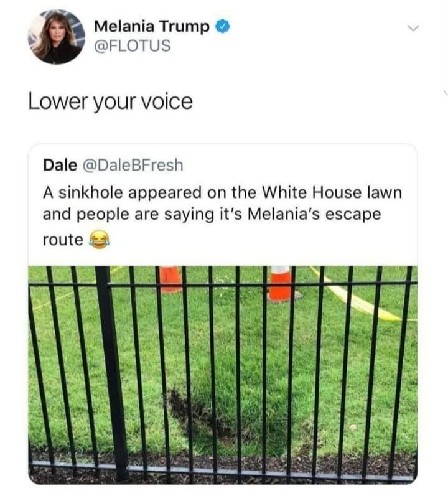Click the right orange traffic cone
Viewport: 448px width, 501px height.
point(281,284)
